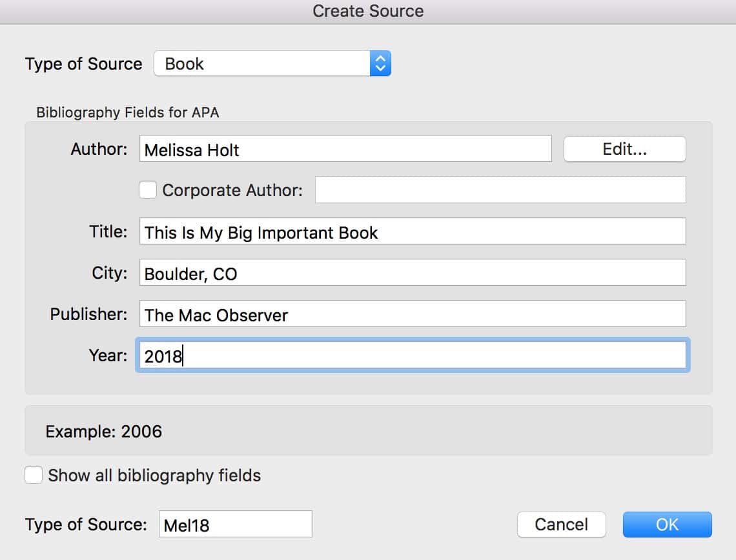736x560 pixels.
Task: Confirm the source with the OK button
Action: (667, 525)
